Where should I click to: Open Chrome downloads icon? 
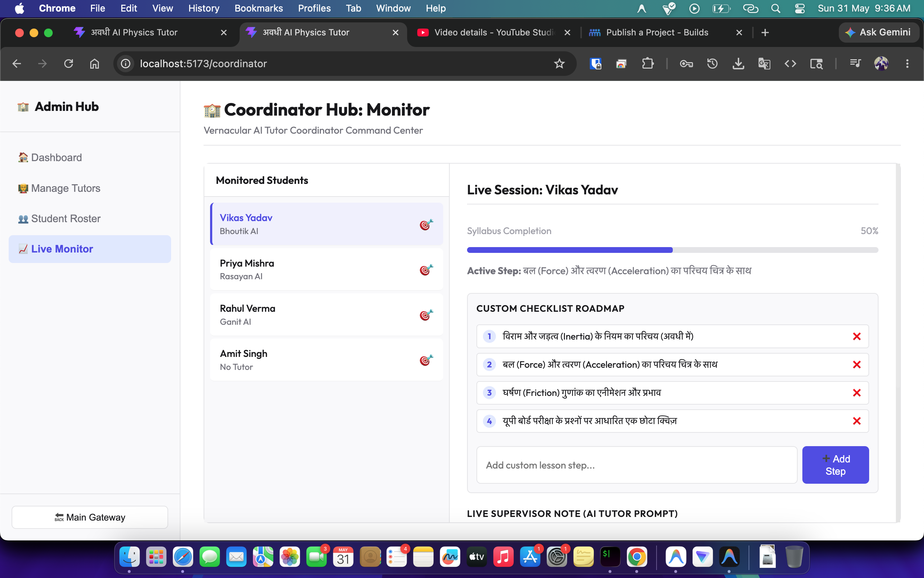click(x=738, y=64)
